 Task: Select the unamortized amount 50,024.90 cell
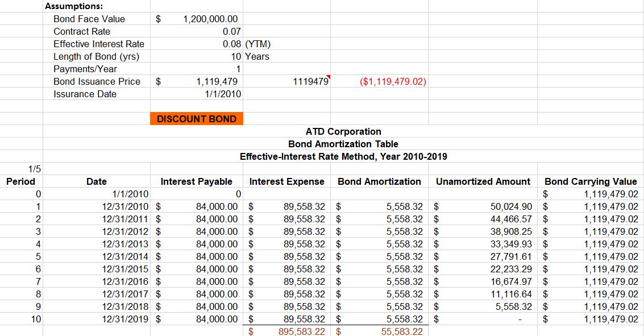click(511, 206)
